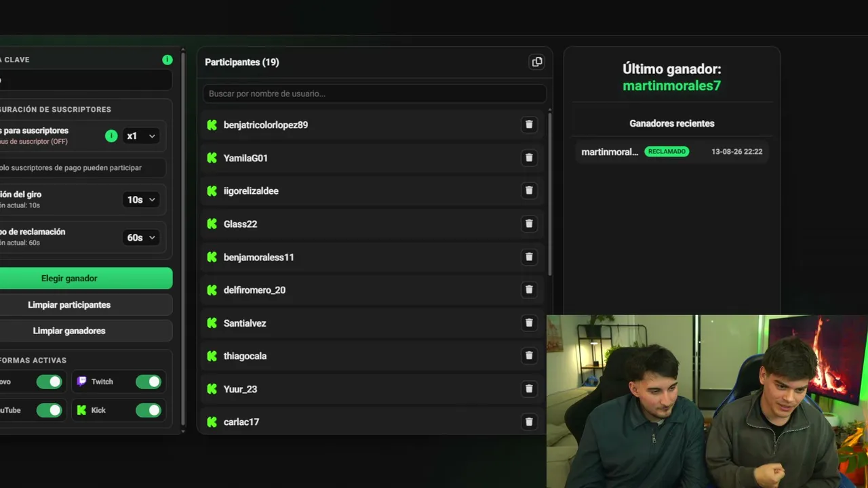Click the trash icon next to Santialvez
This screenshot has width=868, height=488.
pos(529,323)
